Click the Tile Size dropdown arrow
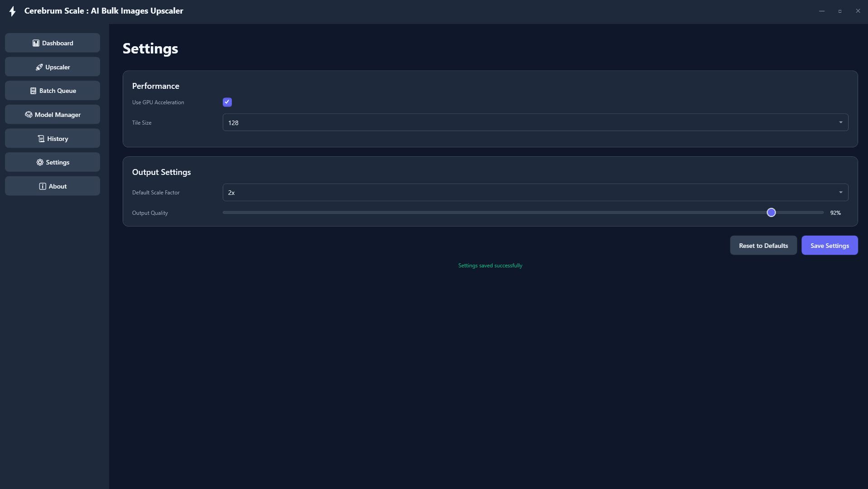This screenshot has width=868, height=489. (841, 122)
